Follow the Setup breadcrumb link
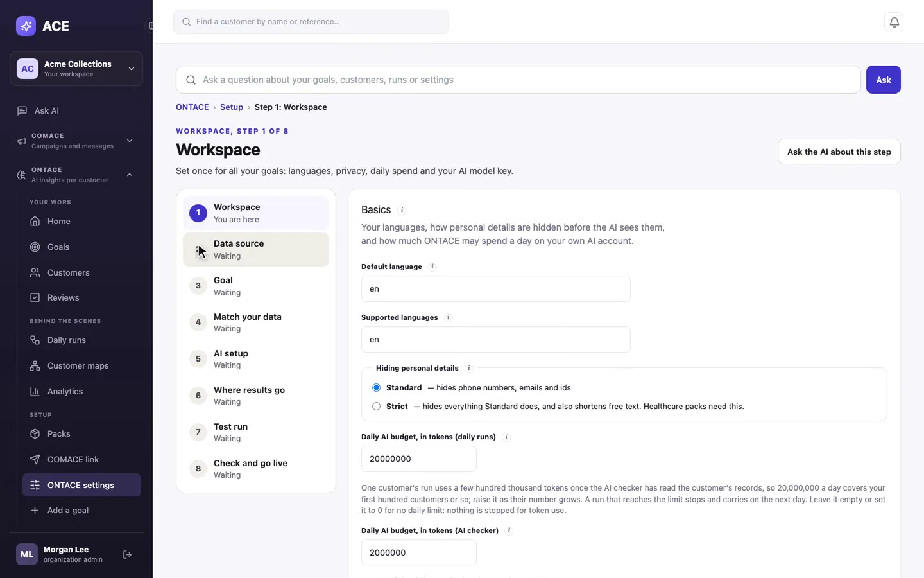 (x=232, y=107)
